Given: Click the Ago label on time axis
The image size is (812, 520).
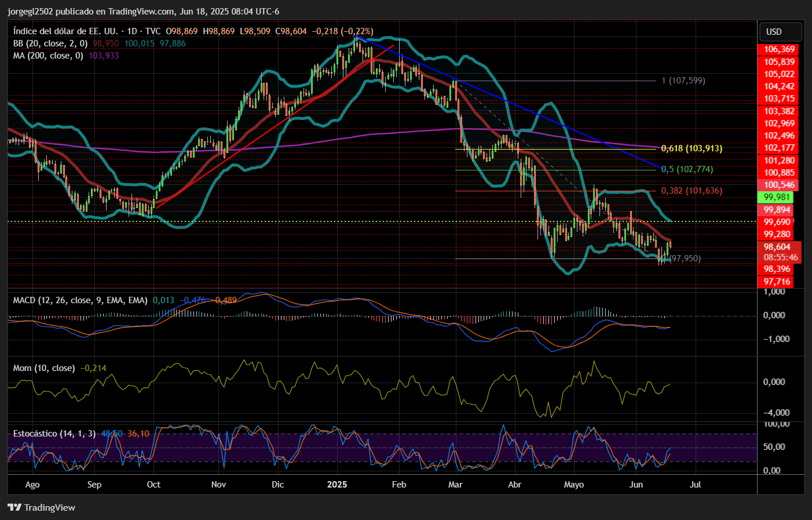Looking at the screenshot, I should pyautogui.click(x=32, y=485).
